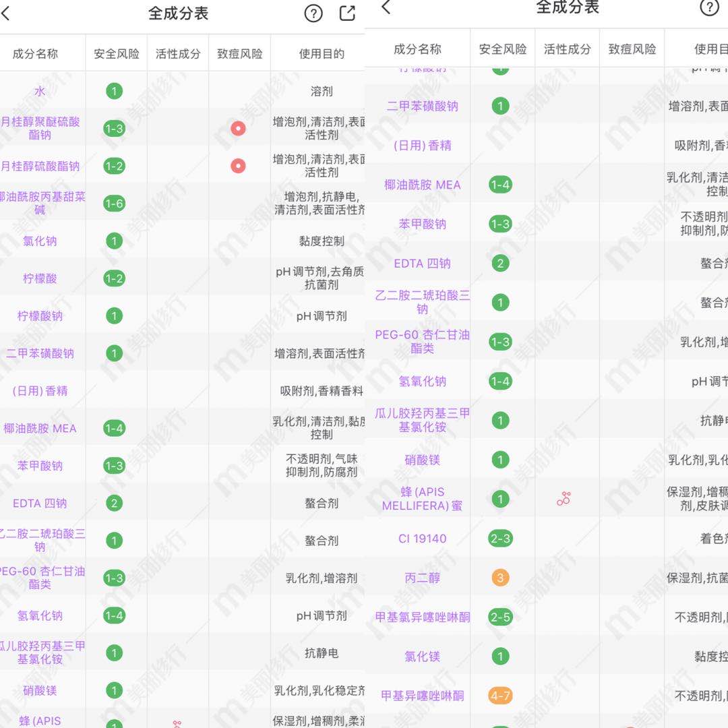
Task: View details for 柠檬酸
Action: tap(38, 278)
